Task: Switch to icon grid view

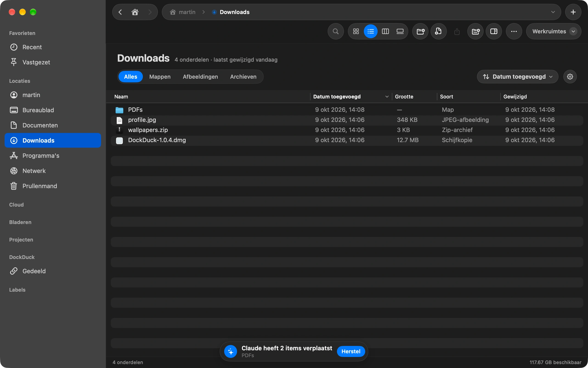Action: pyautogui.click(x=356, y=32)
